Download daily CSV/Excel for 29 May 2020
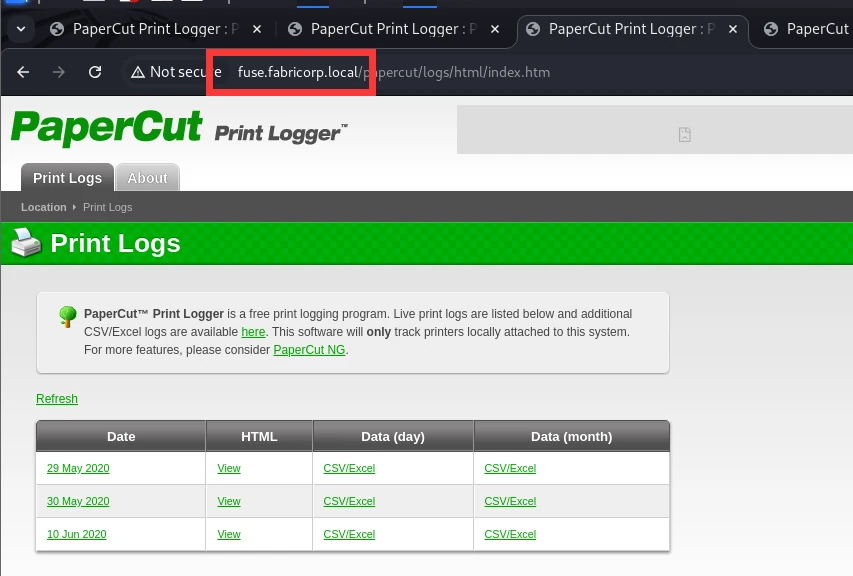853x576 pixels. pyautogui.click(x=349, y=468)
